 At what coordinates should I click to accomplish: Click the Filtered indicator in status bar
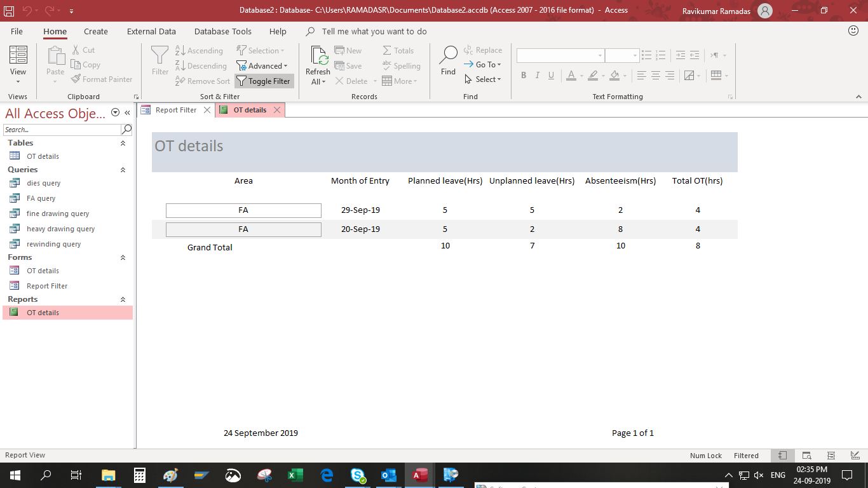pyautogui.click(x=746, y=456)
